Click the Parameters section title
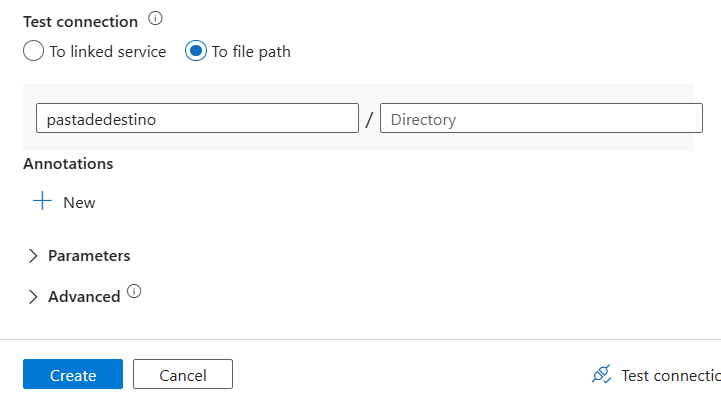This screenshot has height=403, width=721. (x=89, y=256)
